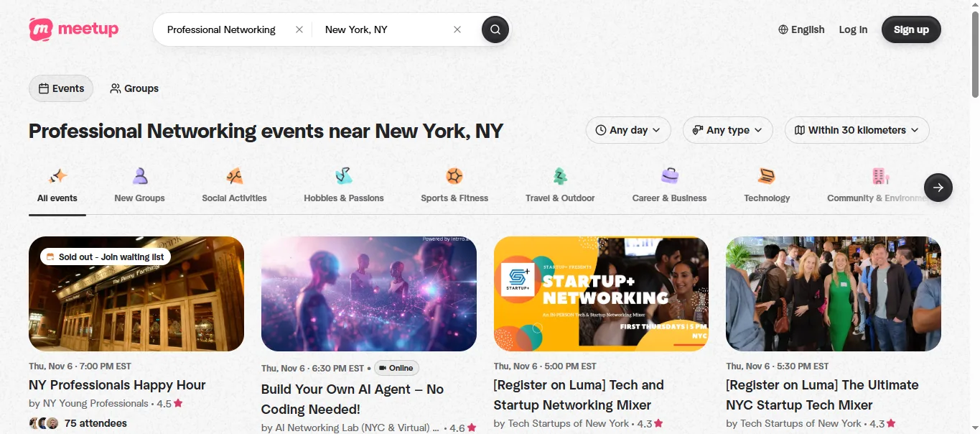Open the Any type filter dropdown

point(728,130)
